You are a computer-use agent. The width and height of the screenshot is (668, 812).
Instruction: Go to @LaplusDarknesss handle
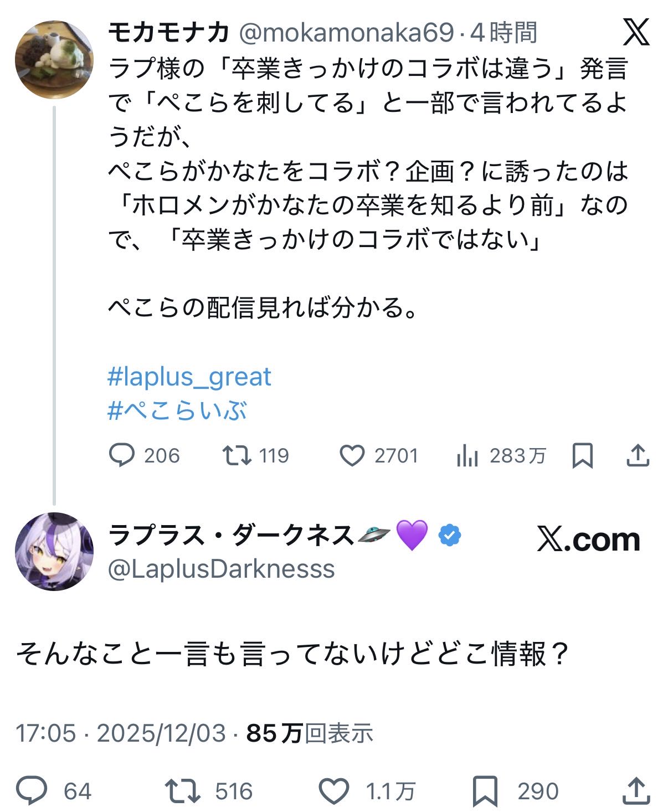tap(222, 569)
